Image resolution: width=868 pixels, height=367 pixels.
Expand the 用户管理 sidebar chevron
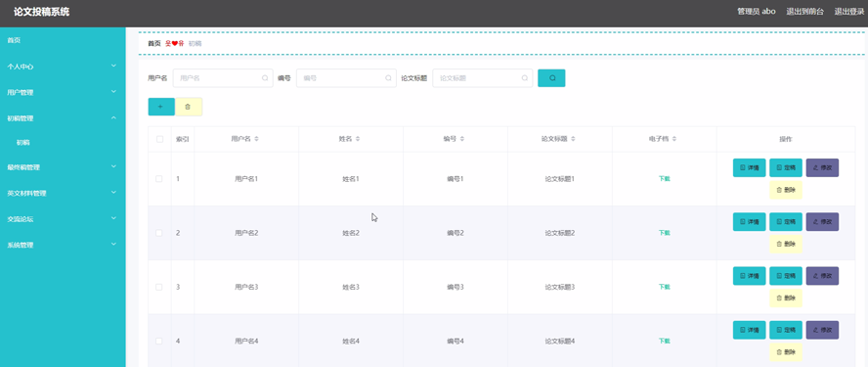point(113,91)
